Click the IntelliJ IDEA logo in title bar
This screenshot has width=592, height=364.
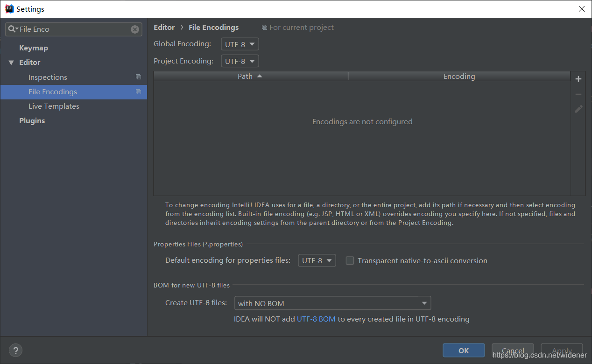[x=9, y=9]
